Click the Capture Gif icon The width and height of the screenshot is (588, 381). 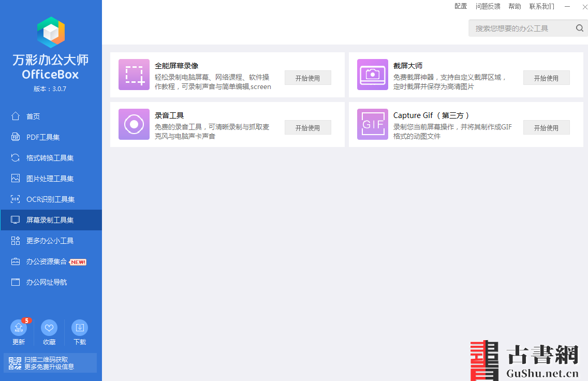pos(372,124)
